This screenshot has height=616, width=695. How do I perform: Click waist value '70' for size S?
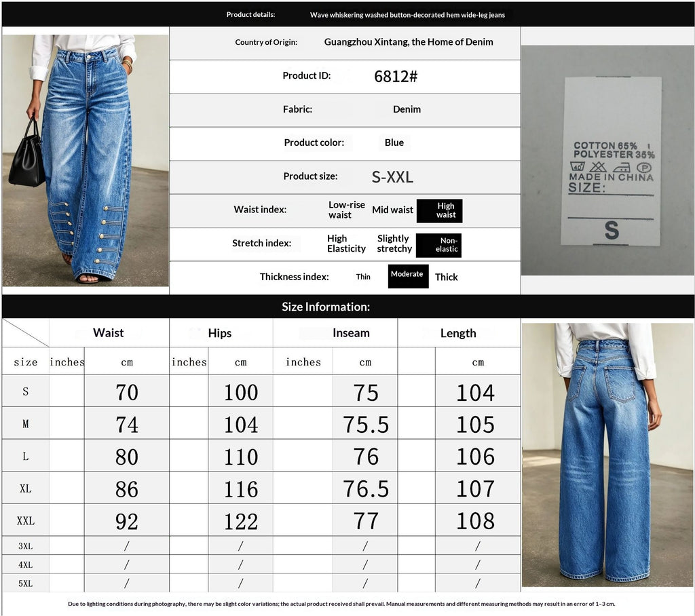(127, 393)
